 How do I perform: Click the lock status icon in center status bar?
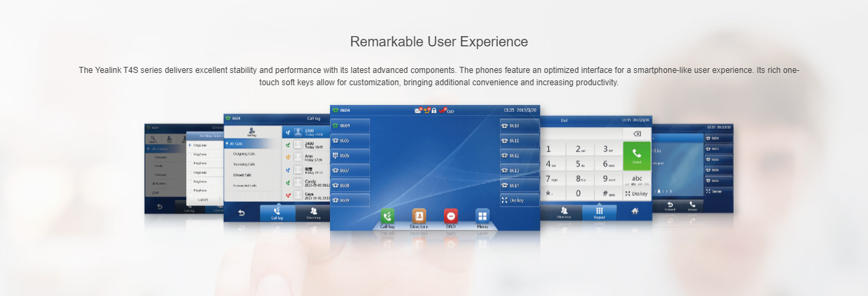click(x=434, y=110)
